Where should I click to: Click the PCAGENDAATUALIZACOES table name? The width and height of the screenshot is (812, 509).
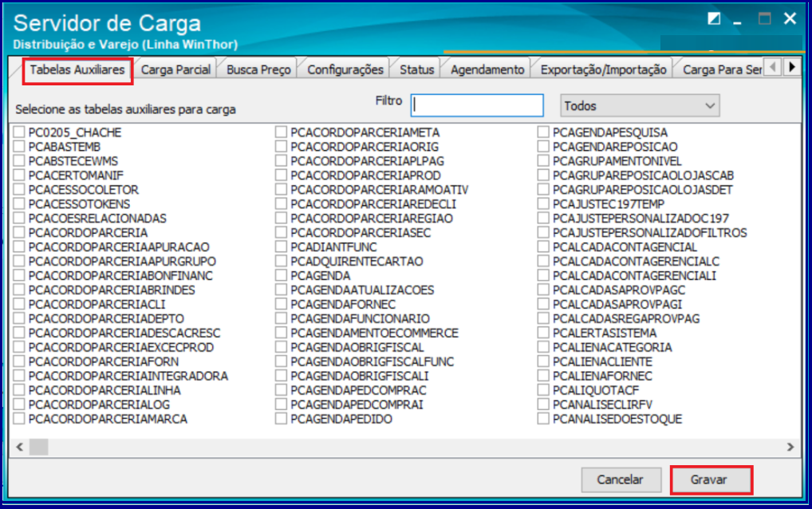coord(362,290)
